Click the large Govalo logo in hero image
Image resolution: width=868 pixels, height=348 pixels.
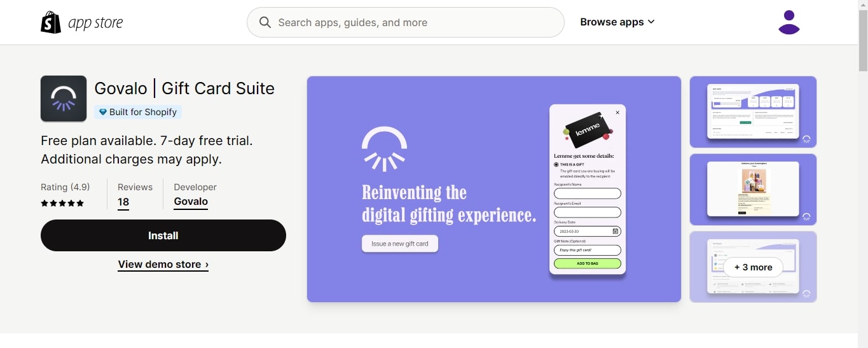pos(384,149)
